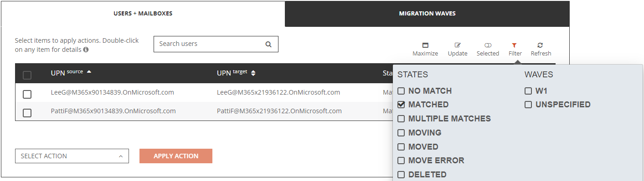
Task: Select the LeeG row checkbox
Action: coord(27,94)
